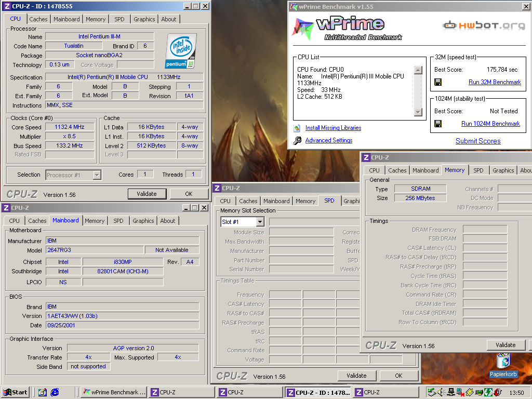Image resolution: width=532 pixels, height=399 pixels.
Task: Click the CPU List scroll up arrow
Action: coord(418,70)
